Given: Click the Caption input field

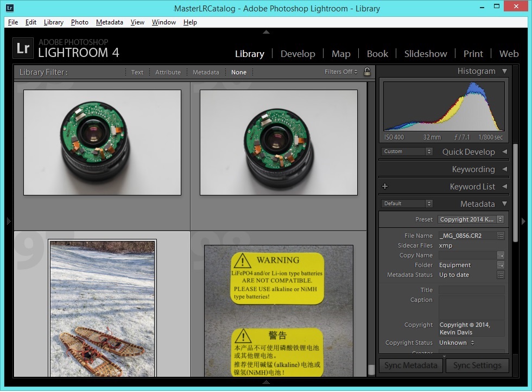Looking at the screenshot, I should point(471,307).
